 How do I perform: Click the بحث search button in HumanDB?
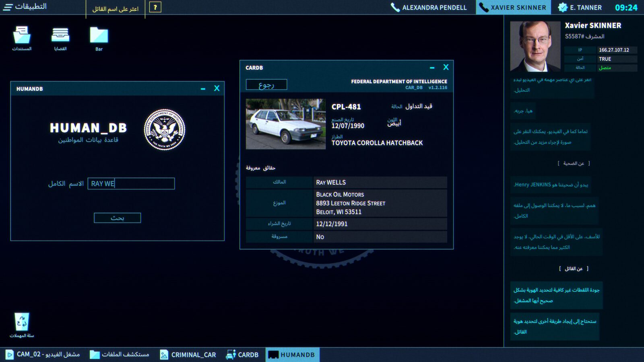117,218
